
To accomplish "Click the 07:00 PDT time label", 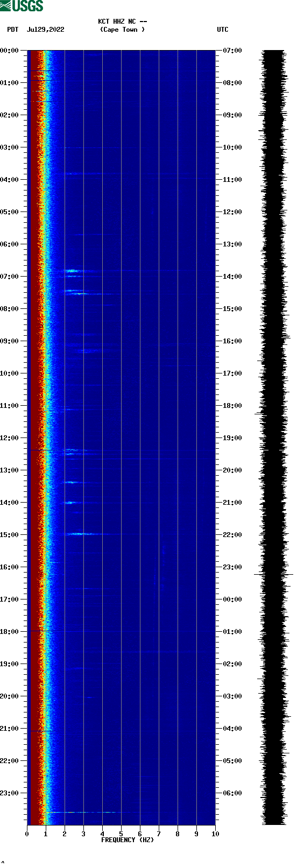I will tap(10, 277).
